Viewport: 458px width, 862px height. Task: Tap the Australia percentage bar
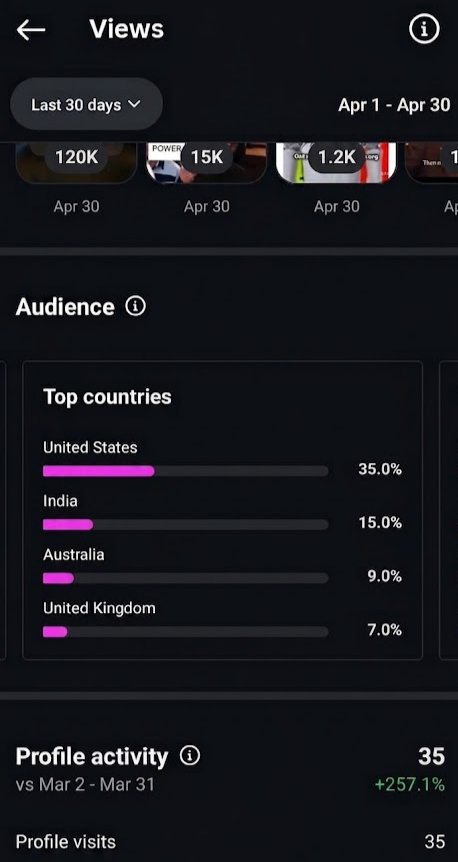pyautogui.click(x=186, y=578)
